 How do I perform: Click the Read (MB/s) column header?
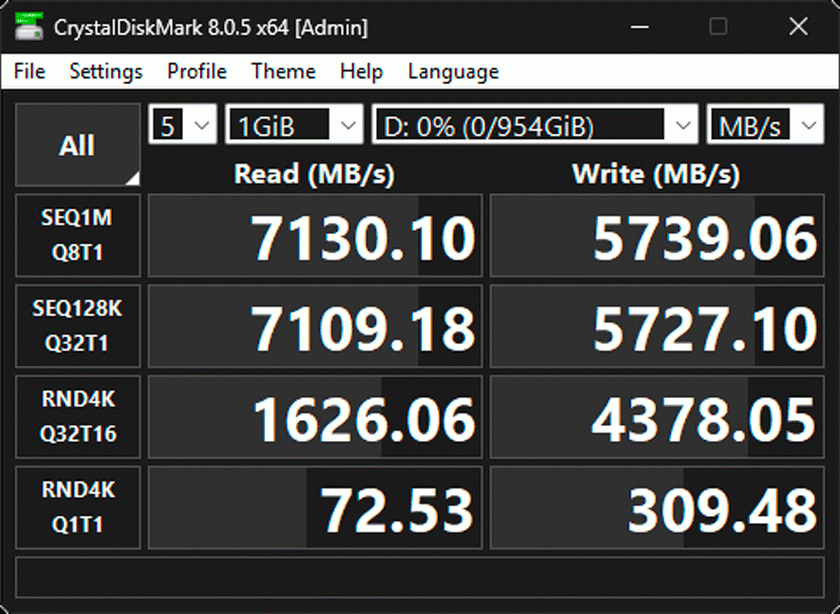314,174
